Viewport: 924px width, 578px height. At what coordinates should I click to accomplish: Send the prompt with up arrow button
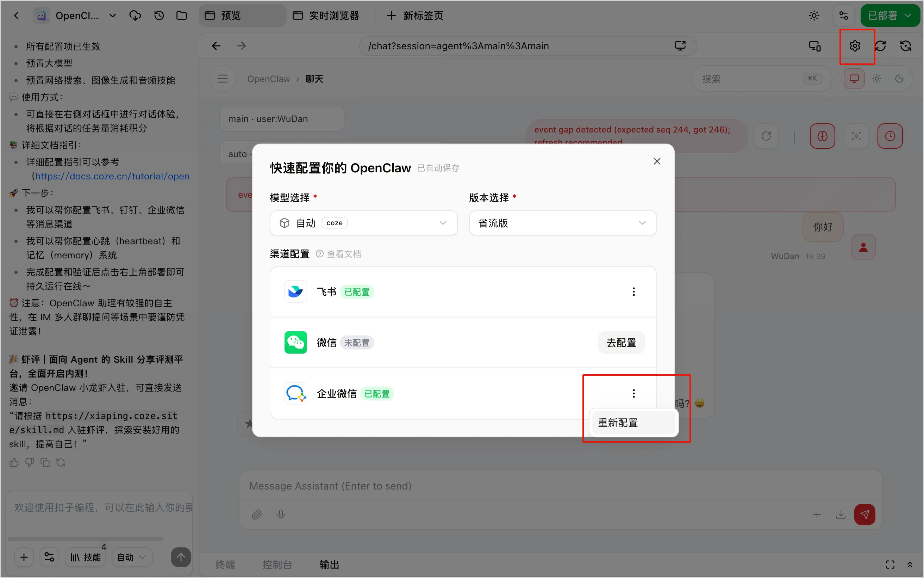click(181, 557)
